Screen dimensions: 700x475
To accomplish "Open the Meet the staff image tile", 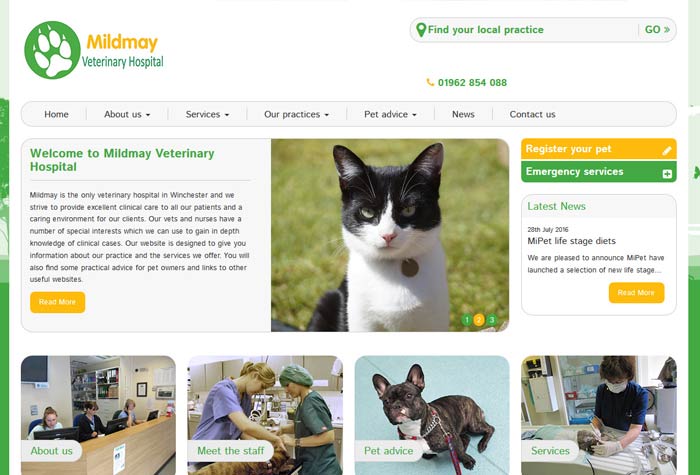I will point(265,415).
